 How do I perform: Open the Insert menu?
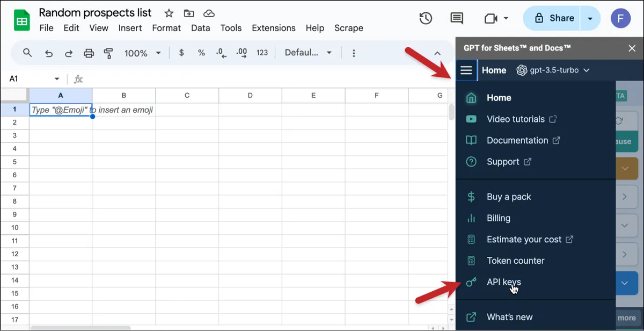130,28
